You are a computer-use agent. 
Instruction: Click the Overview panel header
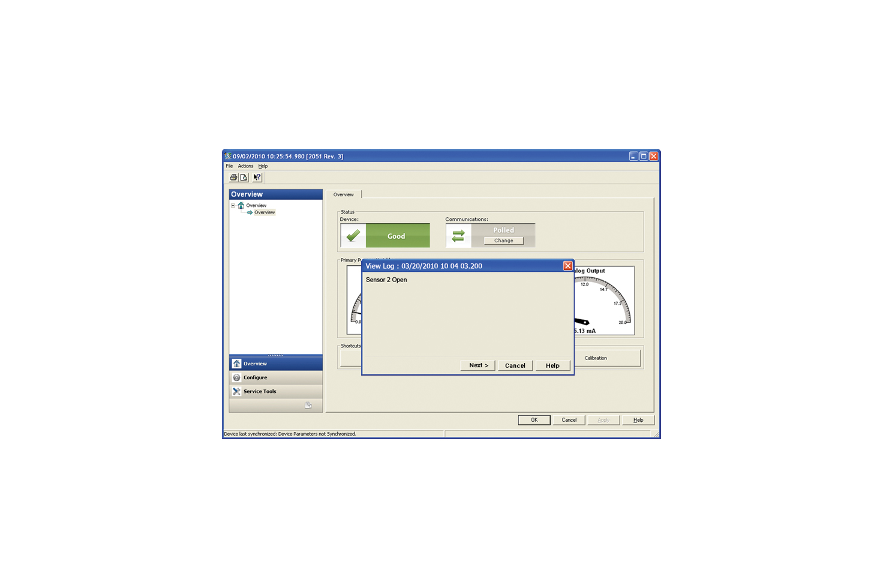(276, 194)
